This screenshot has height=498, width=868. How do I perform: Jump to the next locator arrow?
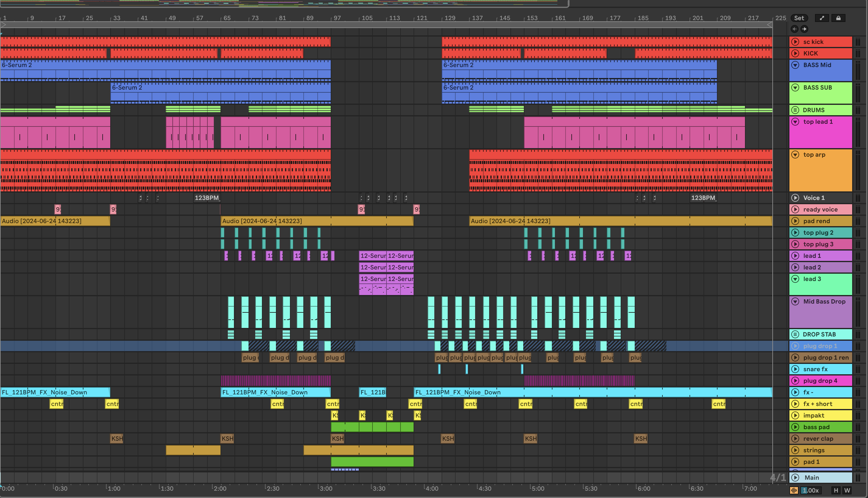[804, 29]
